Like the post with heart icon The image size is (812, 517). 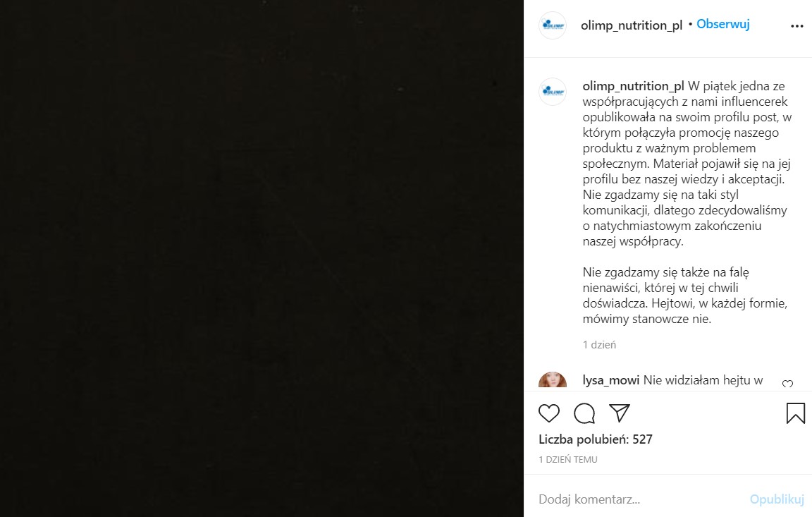pos(549,413)
